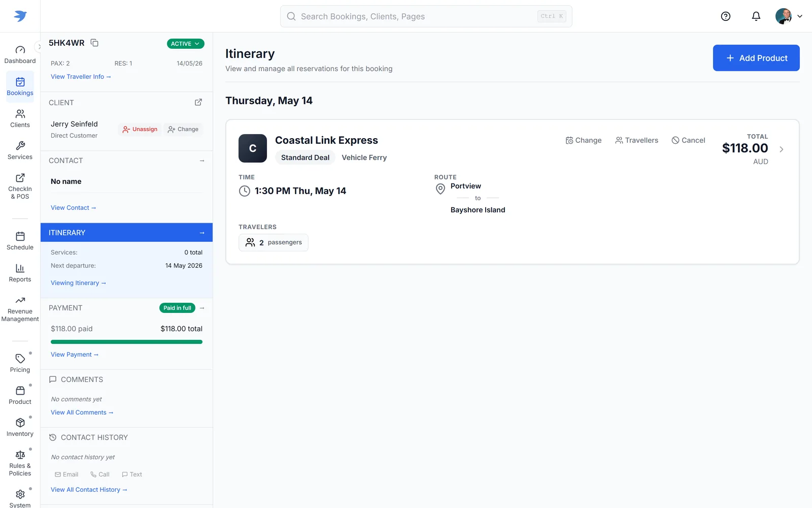This screenshot has height=508, width=812.
Task: Click the CLIENT section header
Action: click(61, 103)
